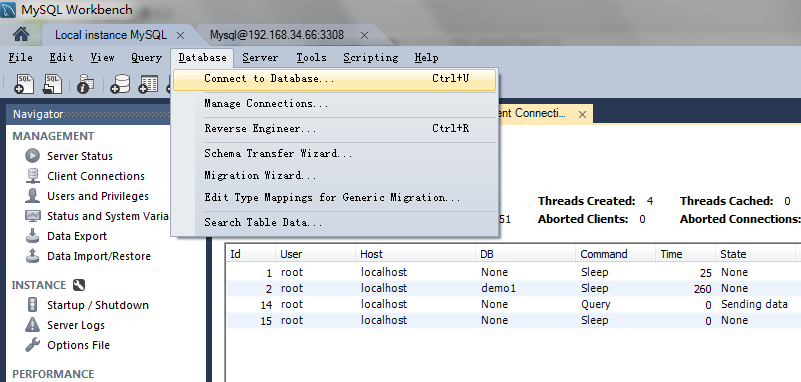Choose Manage Connections menu entry
Screen dimensions: 801x382
pyautogui.click(x=335, y=104)
